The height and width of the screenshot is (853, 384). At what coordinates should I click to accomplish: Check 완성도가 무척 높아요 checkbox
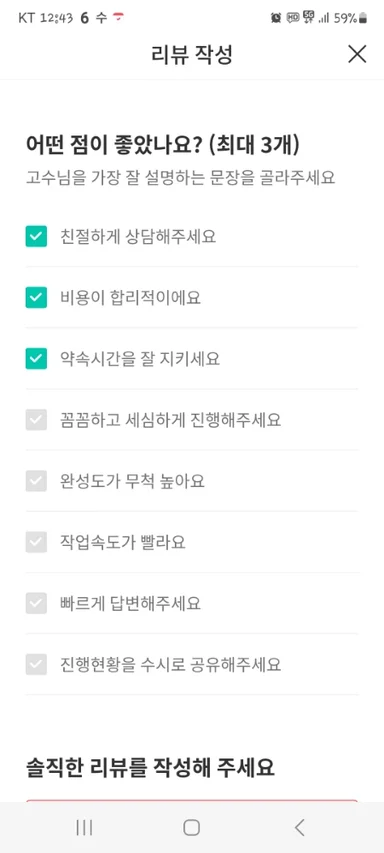click(36, 481)
